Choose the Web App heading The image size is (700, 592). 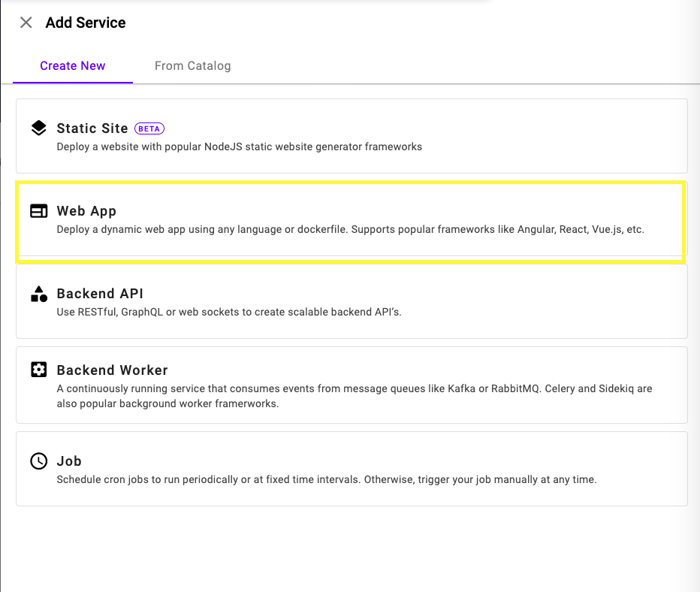click(86, 211)
